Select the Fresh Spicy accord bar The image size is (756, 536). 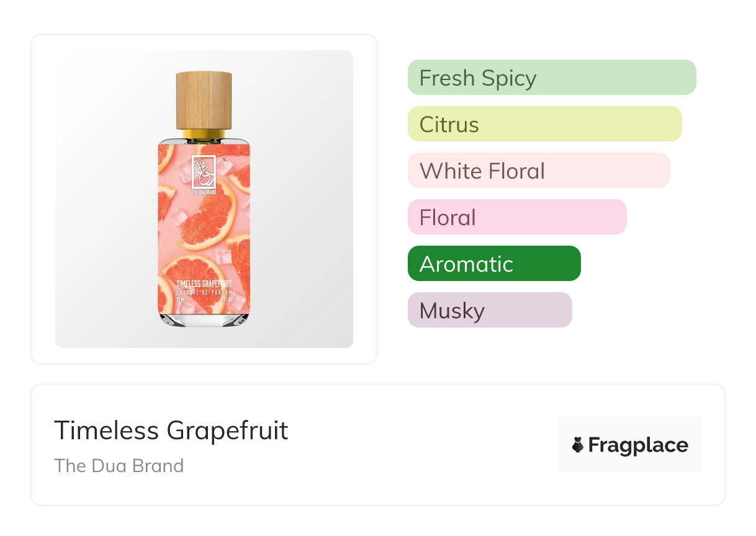(x=551, y=78)
